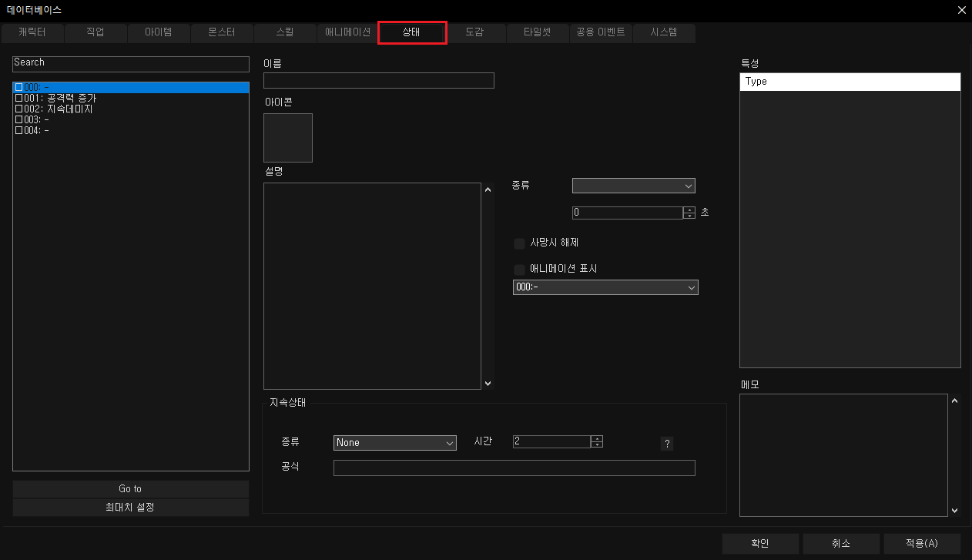Open the 몬스터 tab
Screen dimensions: 972x560
tap(221, 33)
